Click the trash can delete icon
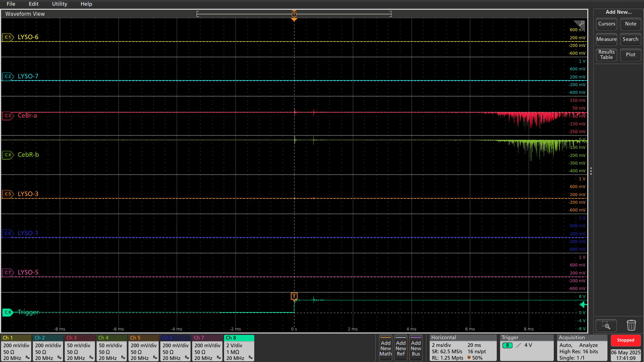644x362 pixels. point(631,325)
